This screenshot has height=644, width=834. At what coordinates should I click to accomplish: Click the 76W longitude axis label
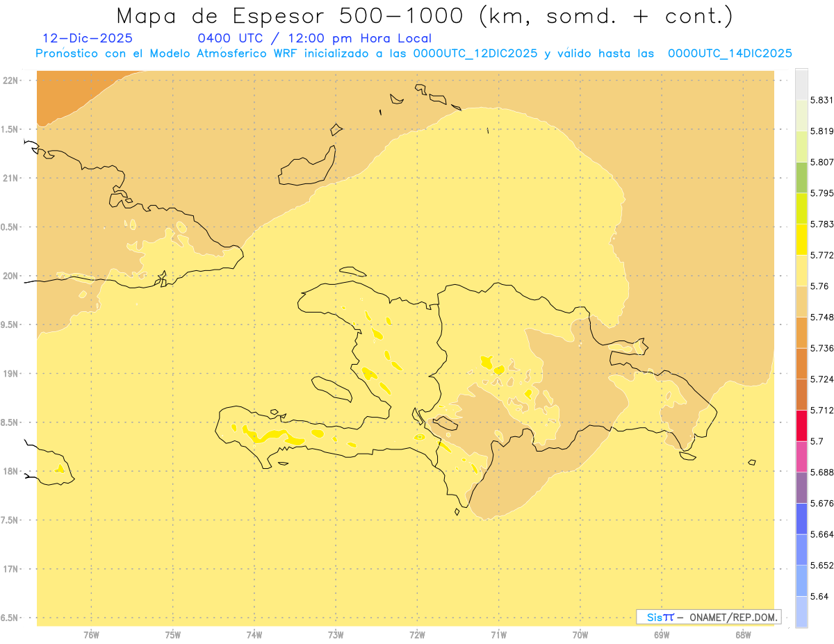(91, 635)
